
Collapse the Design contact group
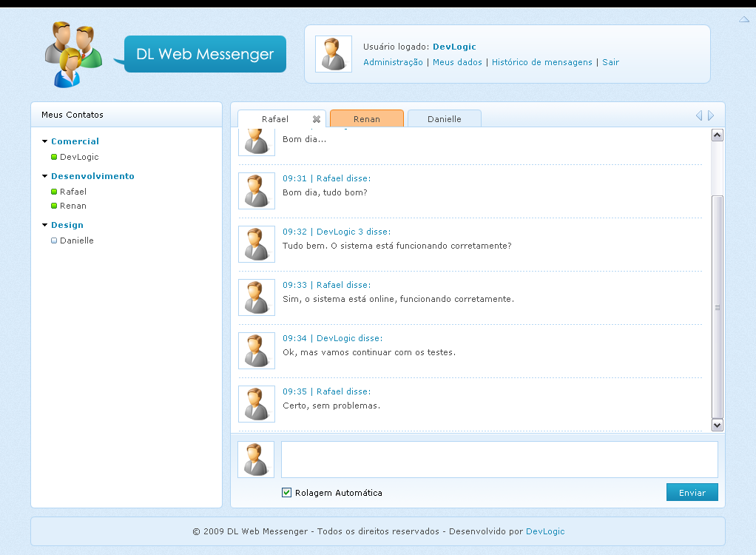point(45,225)
